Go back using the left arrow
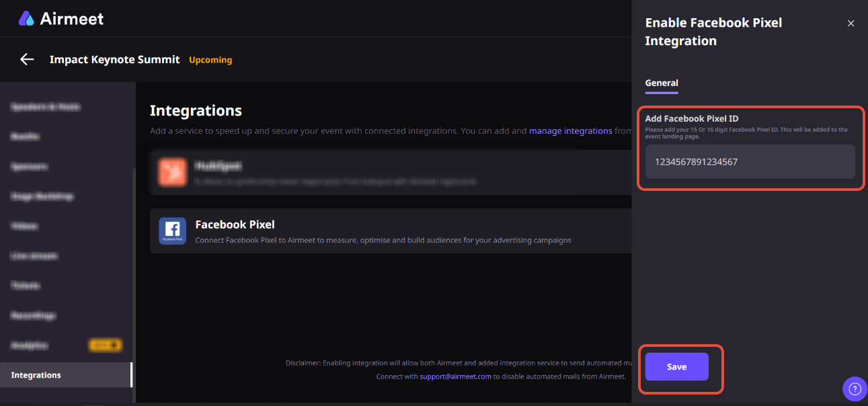 [27, 59]
